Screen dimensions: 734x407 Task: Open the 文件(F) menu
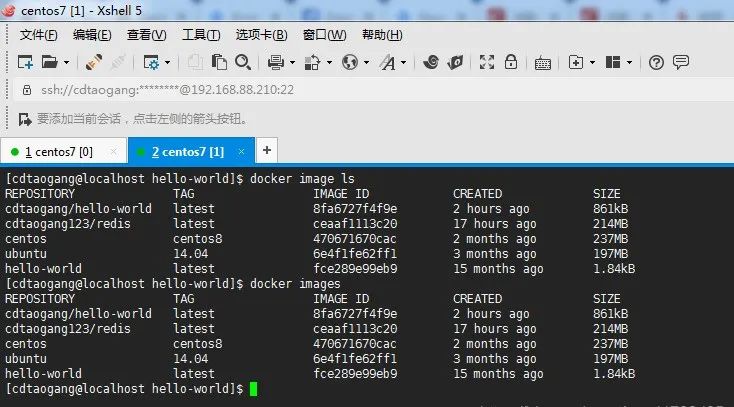[38, 35]
